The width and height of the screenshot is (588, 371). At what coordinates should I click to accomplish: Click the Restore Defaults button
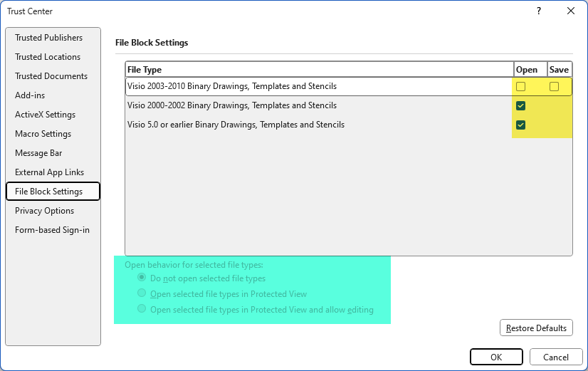coord(536,328)
